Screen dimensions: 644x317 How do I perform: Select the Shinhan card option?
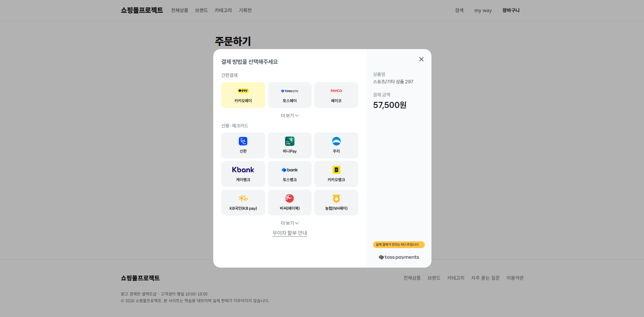click(x=243, y=145)
